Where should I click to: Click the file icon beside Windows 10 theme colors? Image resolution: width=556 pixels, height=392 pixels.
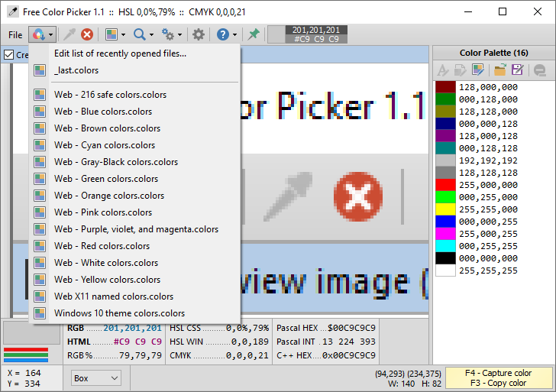tap(40, 313)
